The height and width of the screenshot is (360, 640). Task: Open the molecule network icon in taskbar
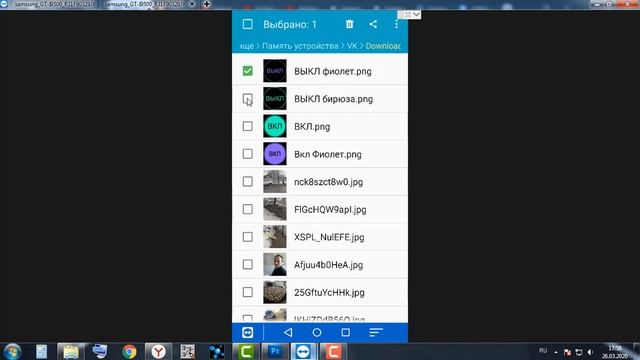[x=216, y=351]
